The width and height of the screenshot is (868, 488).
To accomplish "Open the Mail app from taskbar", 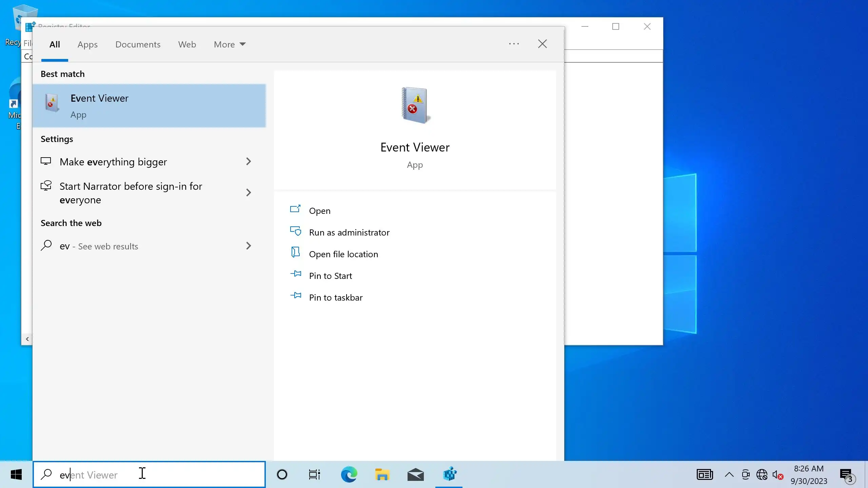I will [415, 474].
